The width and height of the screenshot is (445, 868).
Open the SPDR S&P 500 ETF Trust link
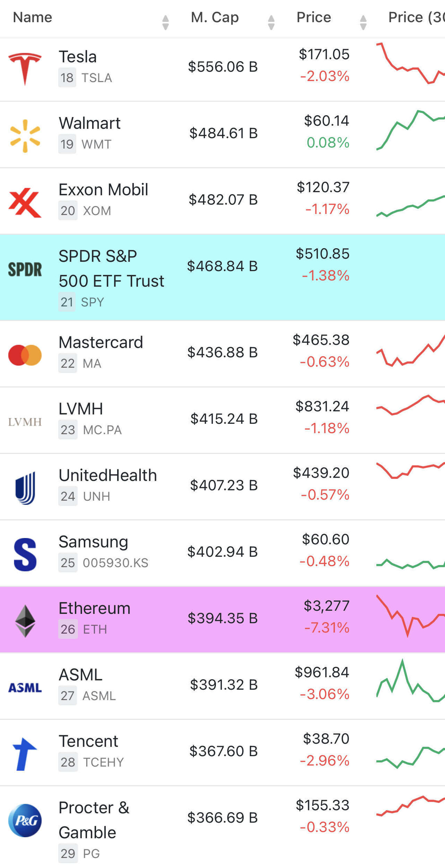[x=111, y=268]
